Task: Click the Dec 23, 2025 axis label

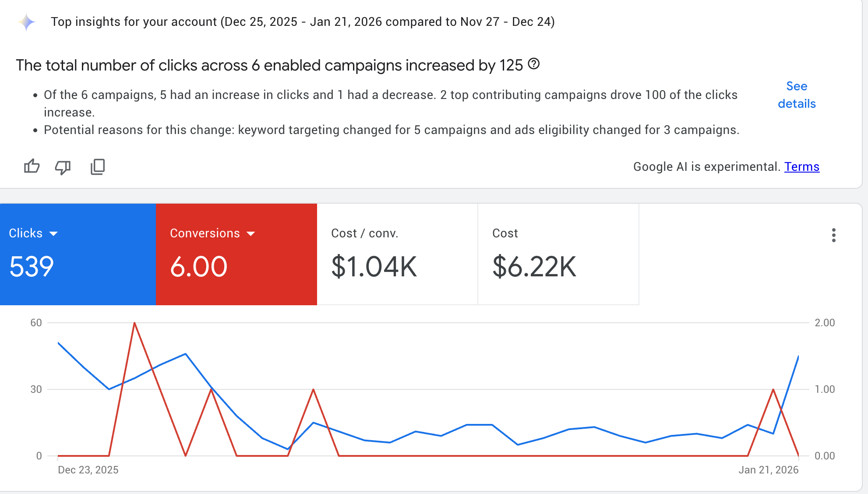Action: [x=88, y=470]
